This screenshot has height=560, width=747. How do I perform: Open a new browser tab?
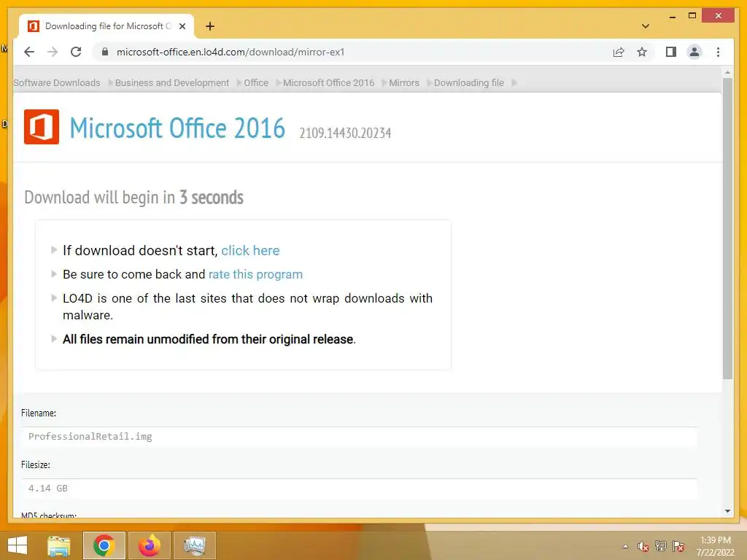click(x=210, y=26)
